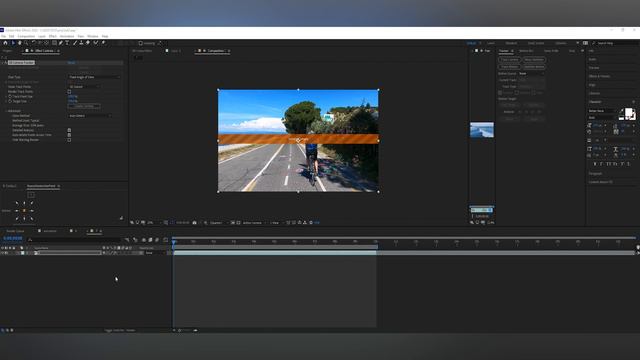Open the Shot Type dropdown
This screenshot has width=640, height=360.
pos(94,77)
